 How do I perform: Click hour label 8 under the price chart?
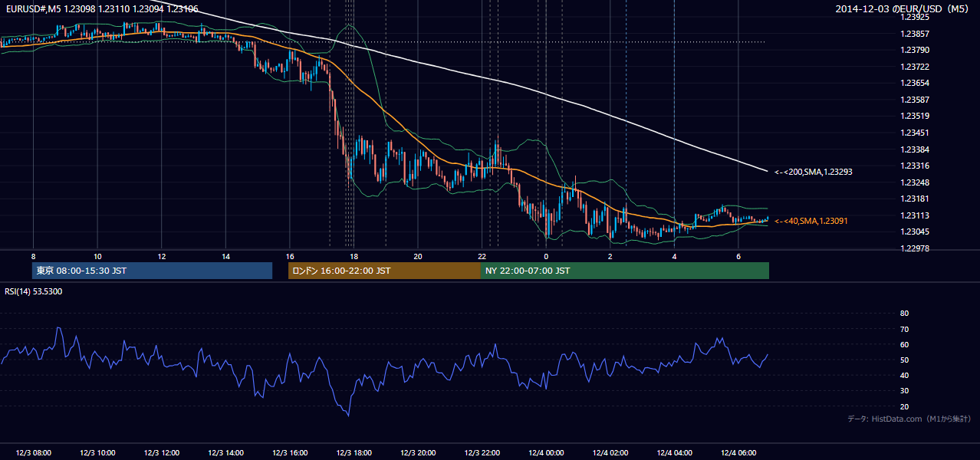(x=33, y=256)
